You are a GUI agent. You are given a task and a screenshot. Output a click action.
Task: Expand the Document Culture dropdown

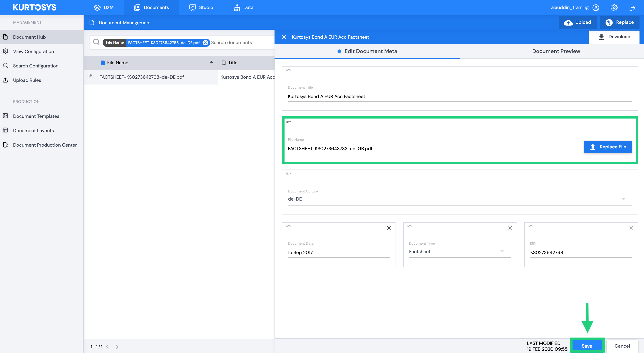tap(623, 199)
